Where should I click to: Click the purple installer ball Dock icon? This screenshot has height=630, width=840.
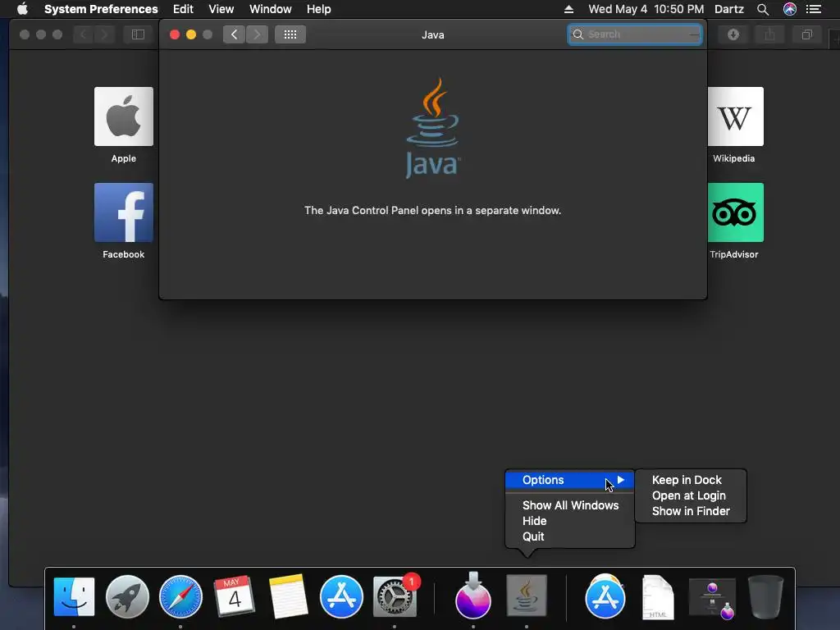473,596
